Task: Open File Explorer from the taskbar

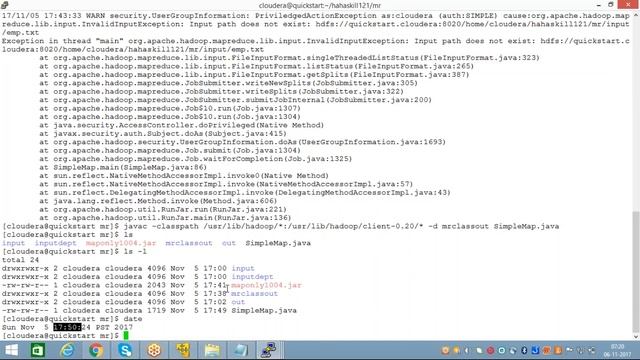Action: coord(212,350)
